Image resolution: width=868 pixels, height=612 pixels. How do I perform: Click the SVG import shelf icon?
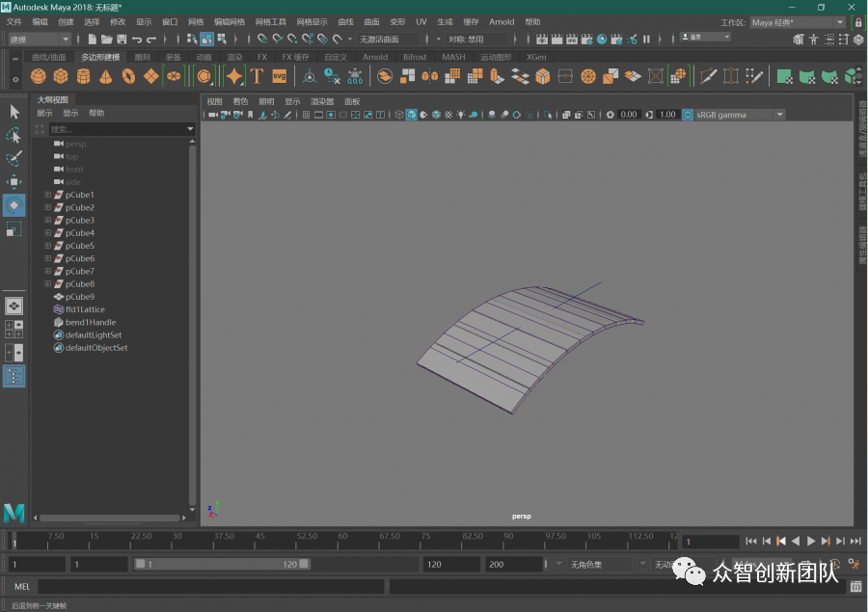279,76
